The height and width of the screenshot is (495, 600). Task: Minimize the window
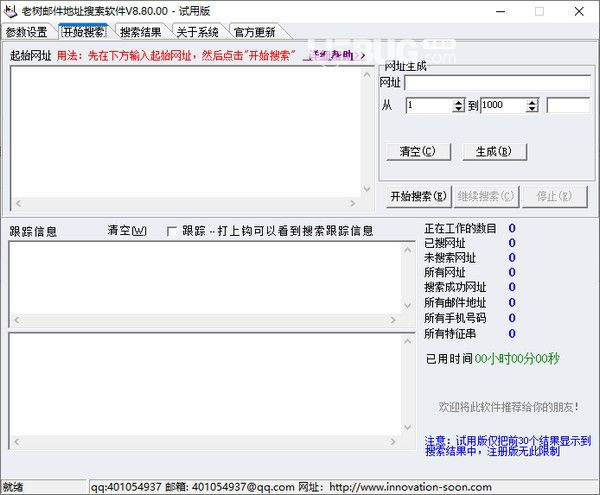501,11
